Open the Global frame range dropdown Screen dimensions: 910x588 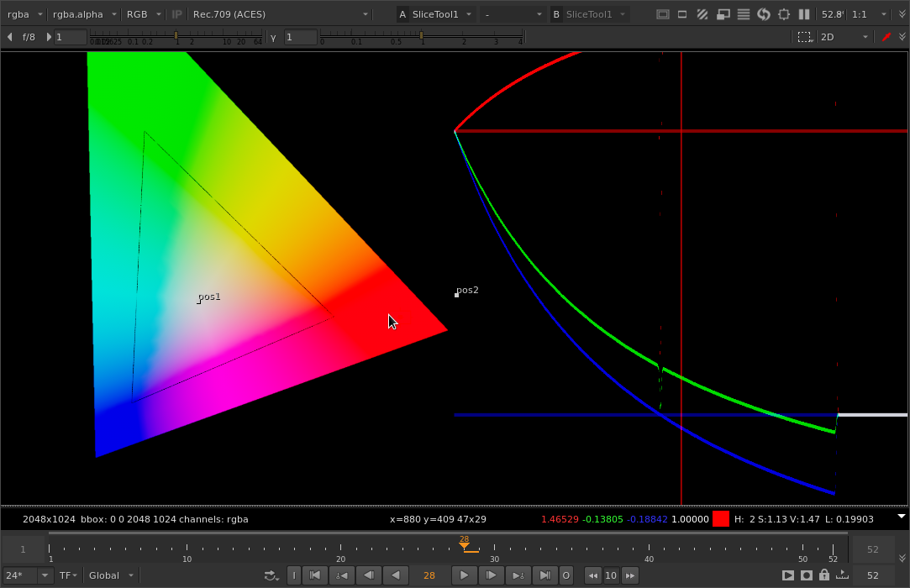pos(111,575)
